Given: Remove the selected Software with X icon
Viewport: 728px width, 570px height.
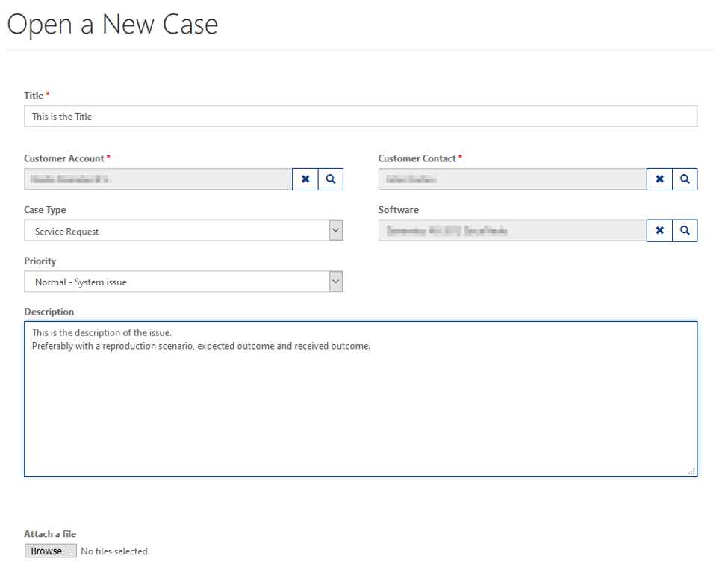Looking at the screenshot, I should (x=659, y=231).
